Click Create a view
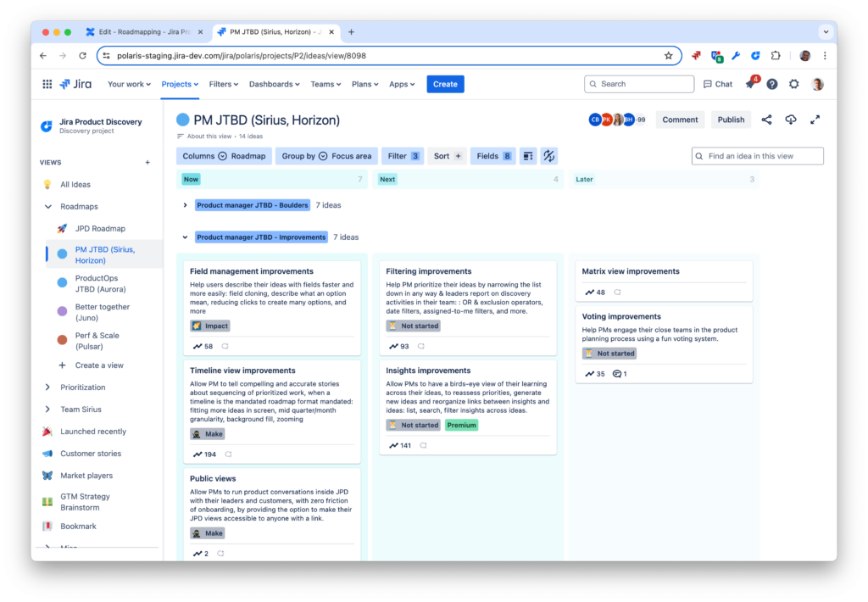The height and width of the screenshot is (602, 868). click(x=99, y=365)
